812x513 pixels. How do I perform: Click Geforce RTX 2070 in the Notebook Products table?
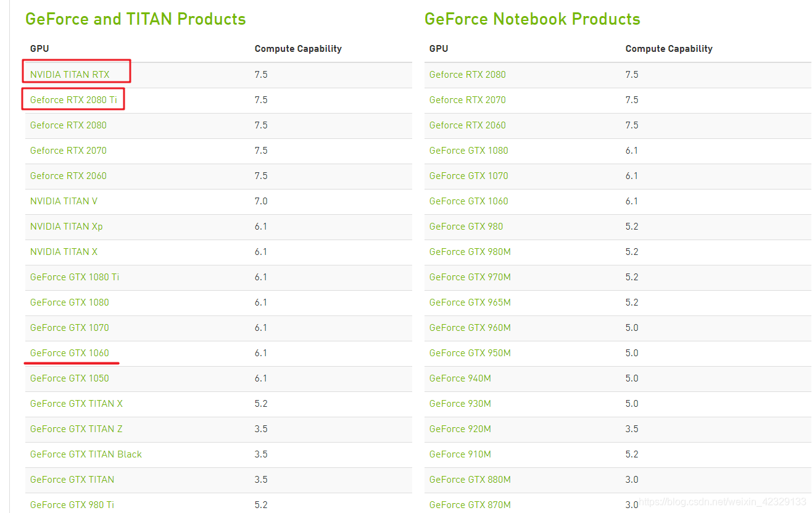click(468, 100)
